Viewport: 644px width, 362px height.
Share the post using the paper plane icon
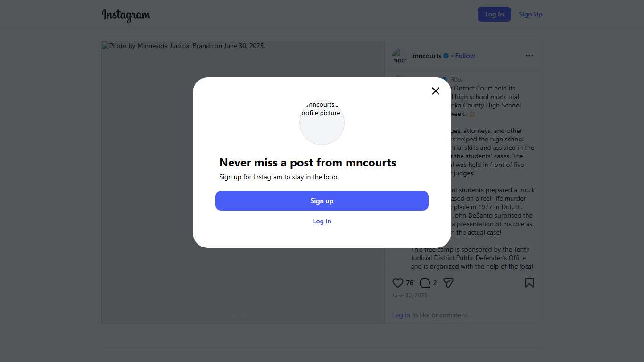pyautogui.click(x=448, y=283)
